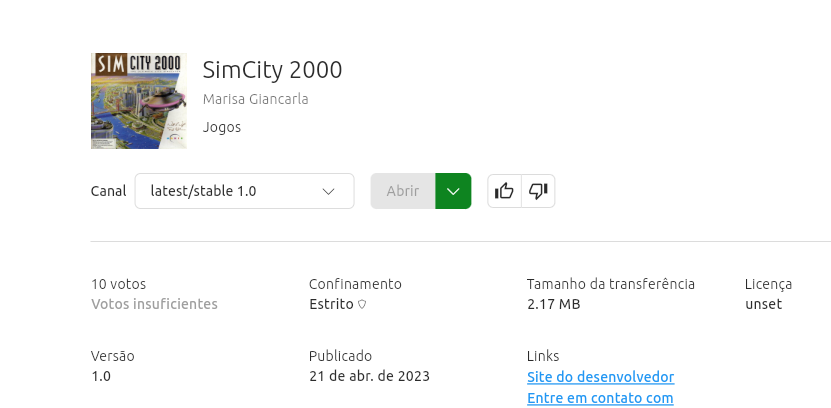Click the thumbs up rating icon
Image resolution: width=831 pixels, height=408 pixels.
[x=504, y=191]
